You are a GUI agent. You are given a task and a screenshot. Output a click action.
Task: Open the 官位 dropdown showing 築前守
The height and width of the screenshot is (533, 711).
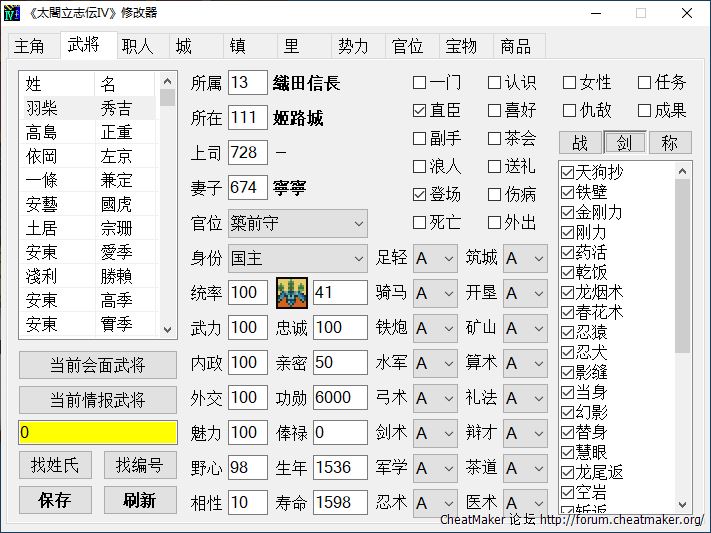coord(297,223)
